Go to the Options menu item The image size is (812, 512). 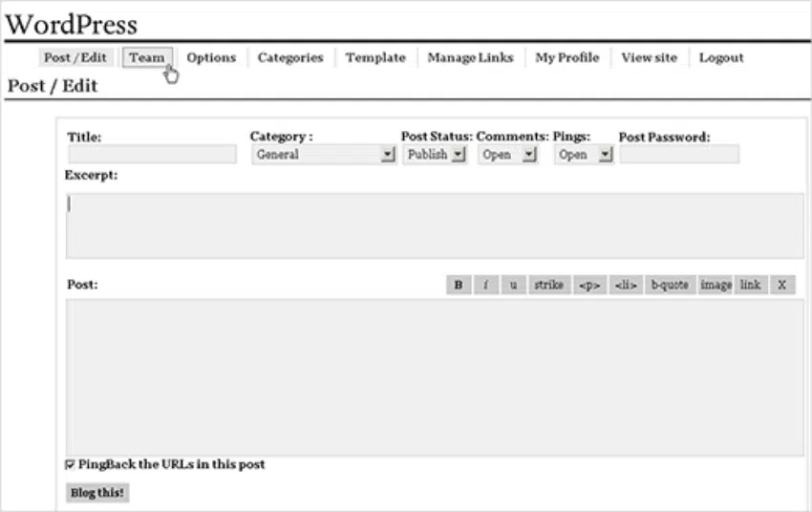[x=211, y=57]
